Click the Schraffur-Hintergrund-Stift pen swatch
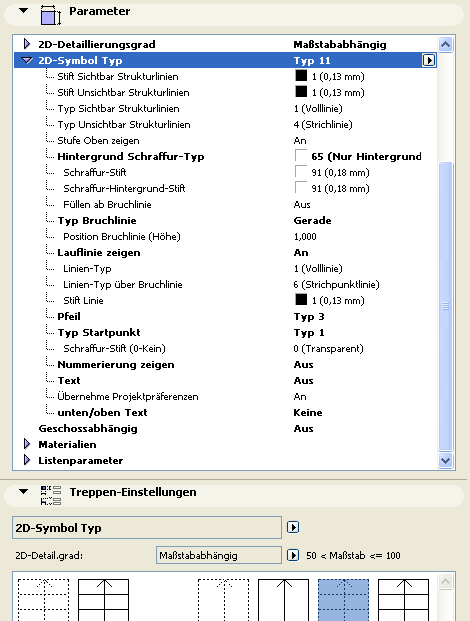 [x=301, y=187]
